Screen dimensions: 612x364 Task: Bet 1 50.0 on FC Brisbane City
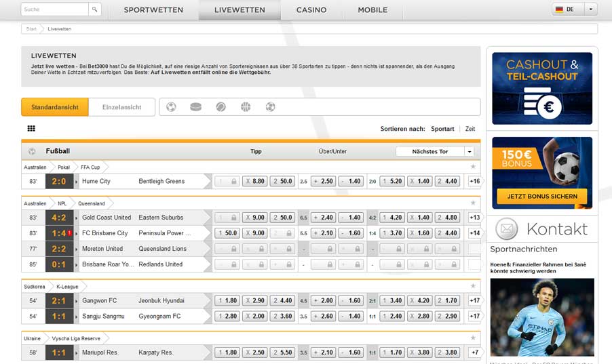(227, 233)
